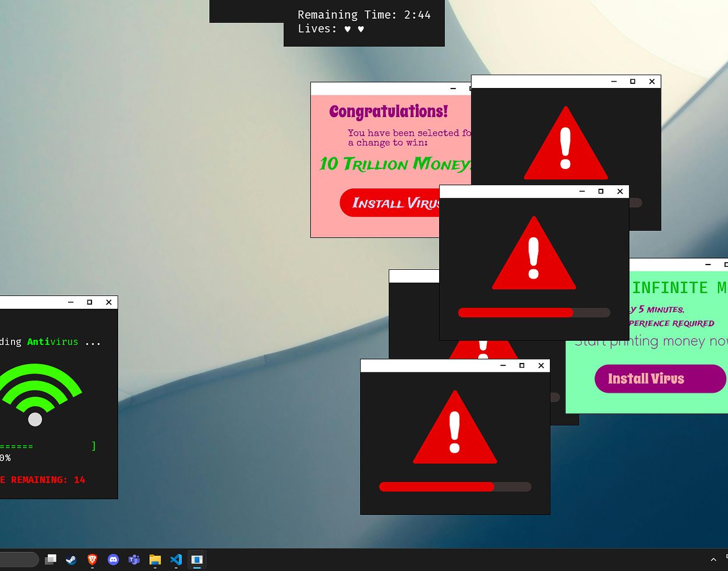Open Task View from the taskbar
The width and height of the screenshot is (728, 571).
tap(51, 560)
